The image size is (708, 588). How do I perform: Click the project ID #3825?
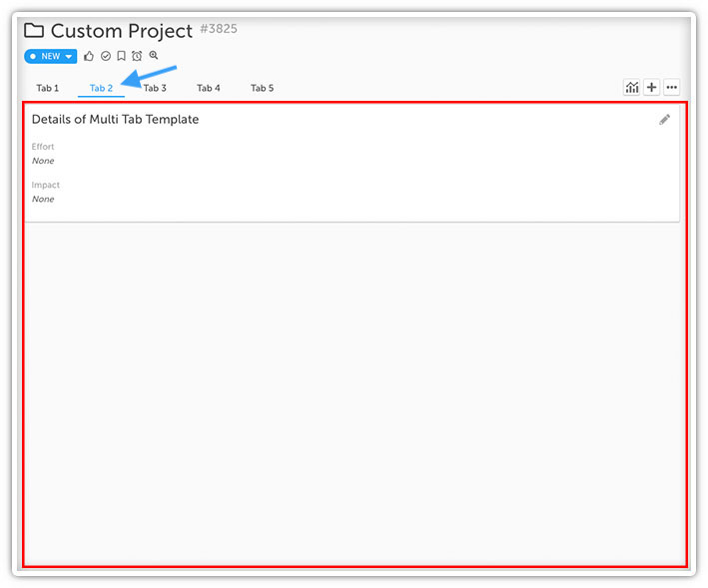[219, 28]
